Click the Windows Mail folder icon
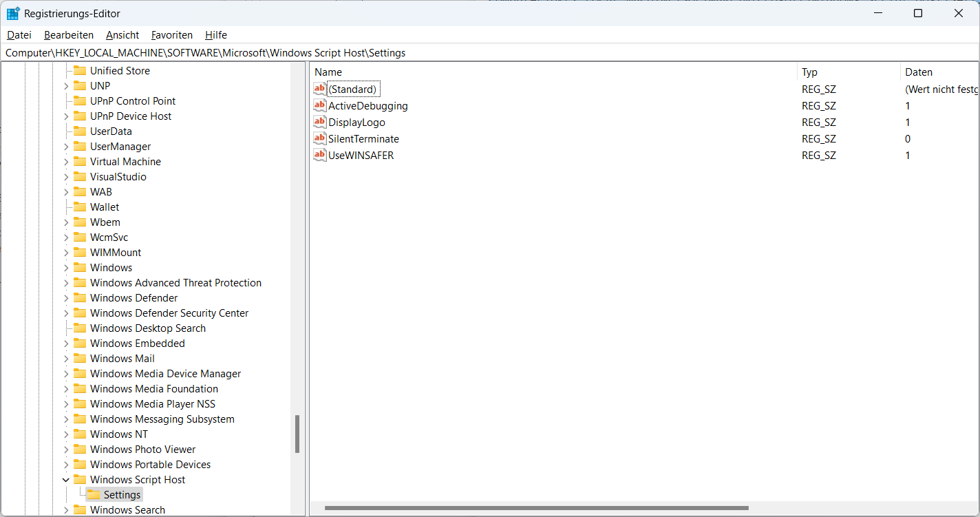 pos(80,359)
